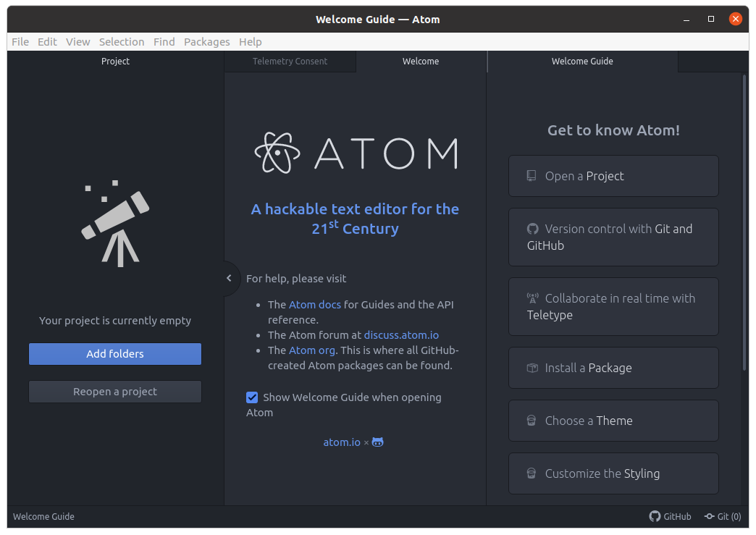Uncheck Show Welcome Guide when opening Atom

tap(252, 397)
